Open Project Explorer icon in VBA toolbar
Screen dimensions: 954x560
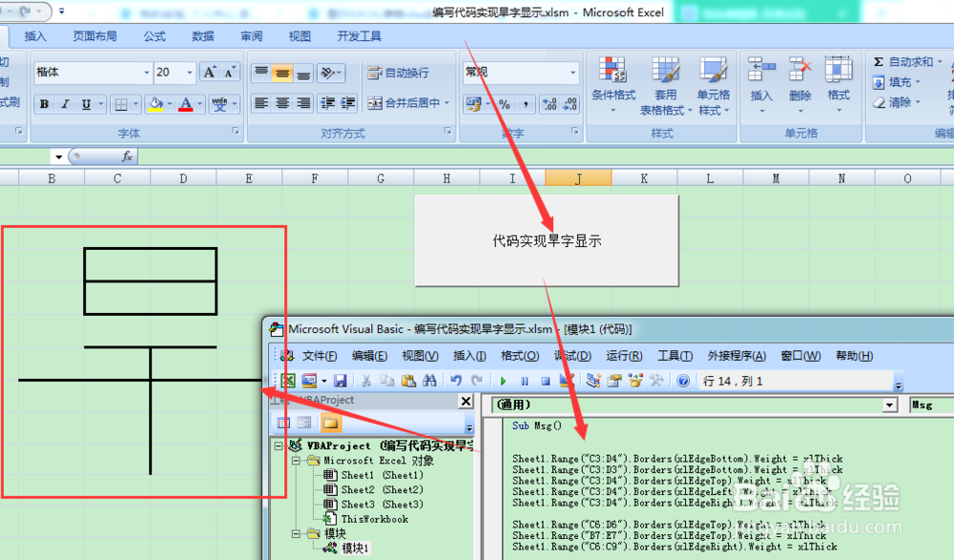coord(593,381)
